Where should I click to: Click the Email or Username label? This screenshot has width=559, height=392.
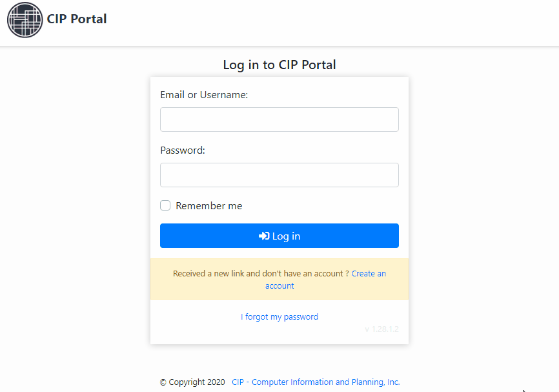click(204, 95)
